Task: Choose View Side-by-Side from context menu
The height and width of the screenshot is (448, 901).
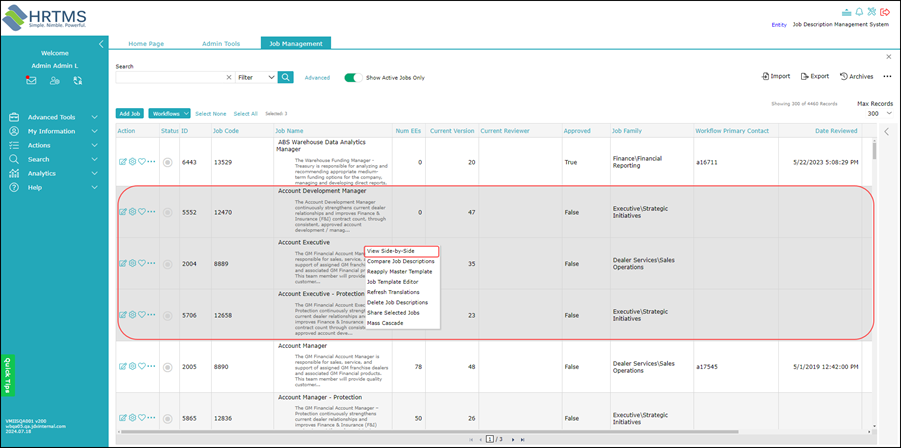Action: pyautogui.click(x=402, y=251)
